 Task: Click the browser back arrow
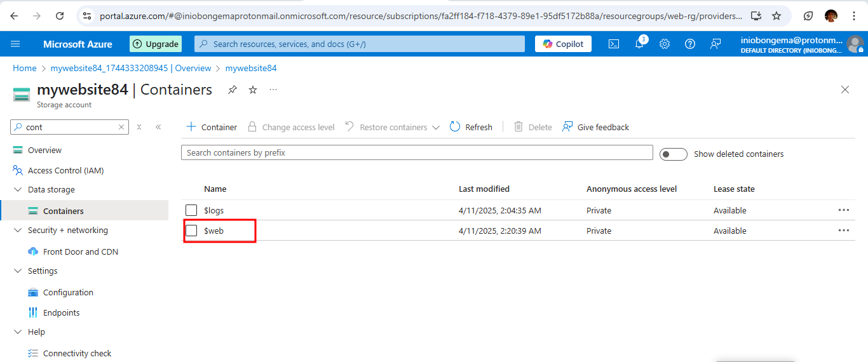coord(15,16)
